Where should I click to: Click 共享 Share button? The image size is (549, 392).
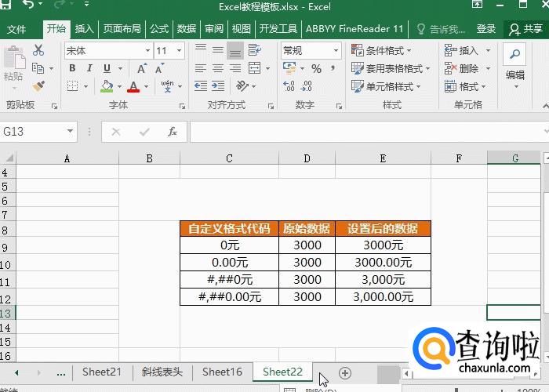526,29
